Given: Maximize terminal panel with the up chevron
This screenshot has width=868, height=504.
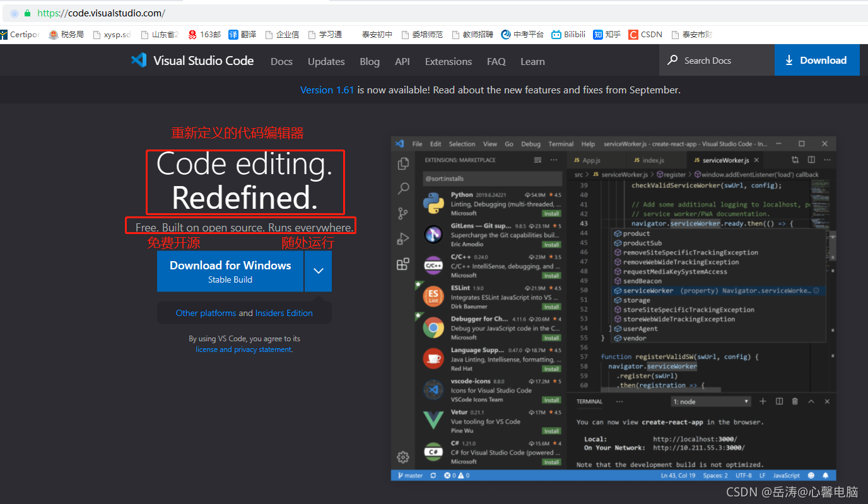Looking at the screenshot, I should 811,401.
